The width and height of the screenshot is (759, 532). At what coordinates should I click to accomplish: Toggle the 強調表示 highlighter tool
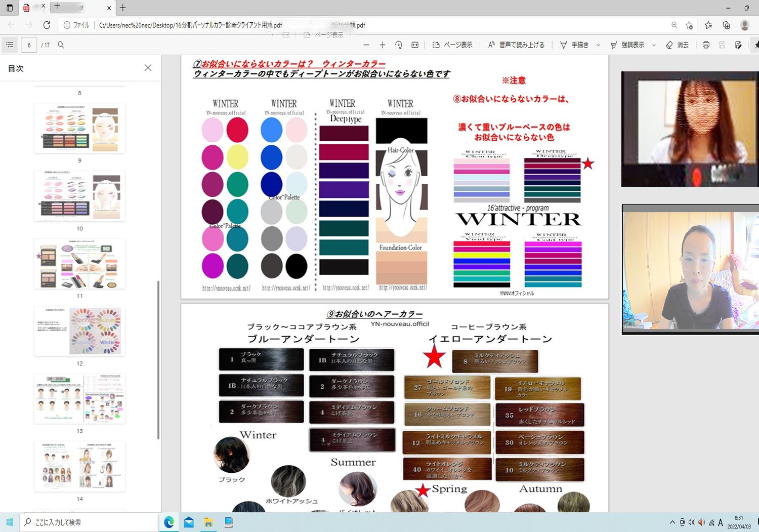[627, 45]
